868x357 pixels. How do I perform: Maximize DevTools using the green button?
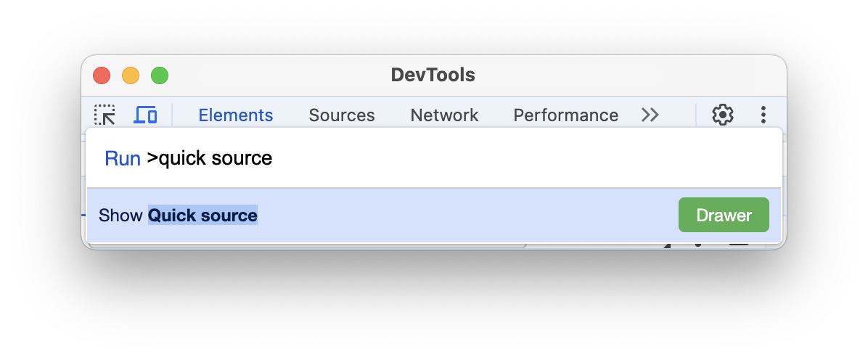[x=160, y=75]
